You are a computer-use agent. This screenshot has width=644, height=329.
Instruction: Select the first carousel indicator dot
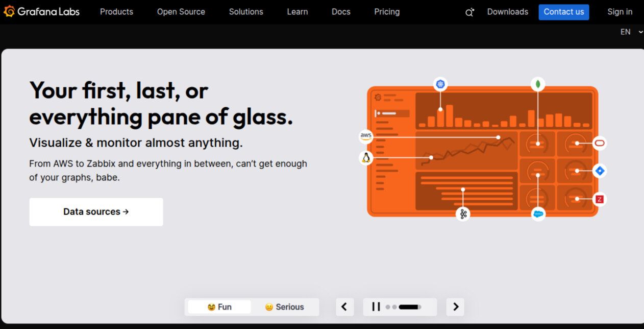pyautogui.click(x=388, y=307)
